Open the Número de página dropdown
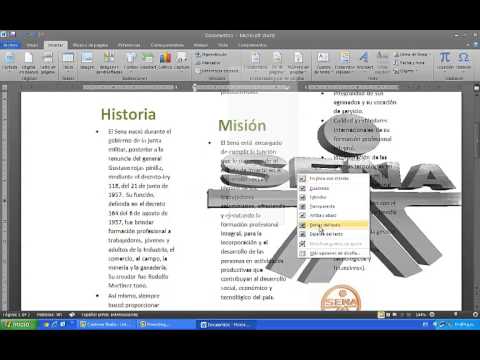Viewport: 480px width, 360px height. coord(298,63)
